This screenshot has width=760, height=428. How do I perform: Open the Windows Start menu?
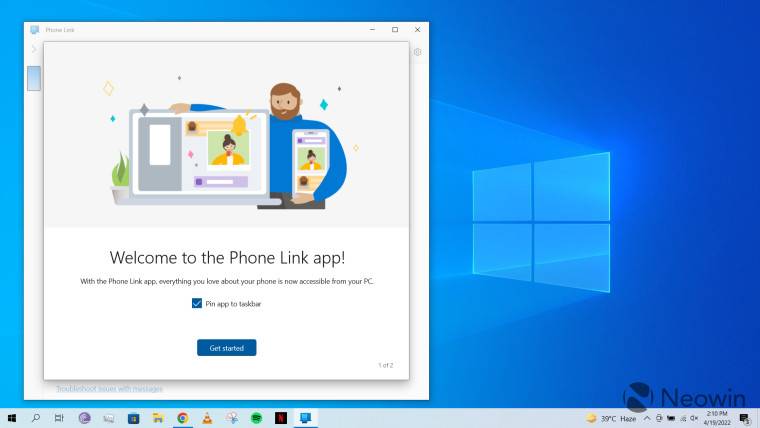pos(12,418)
